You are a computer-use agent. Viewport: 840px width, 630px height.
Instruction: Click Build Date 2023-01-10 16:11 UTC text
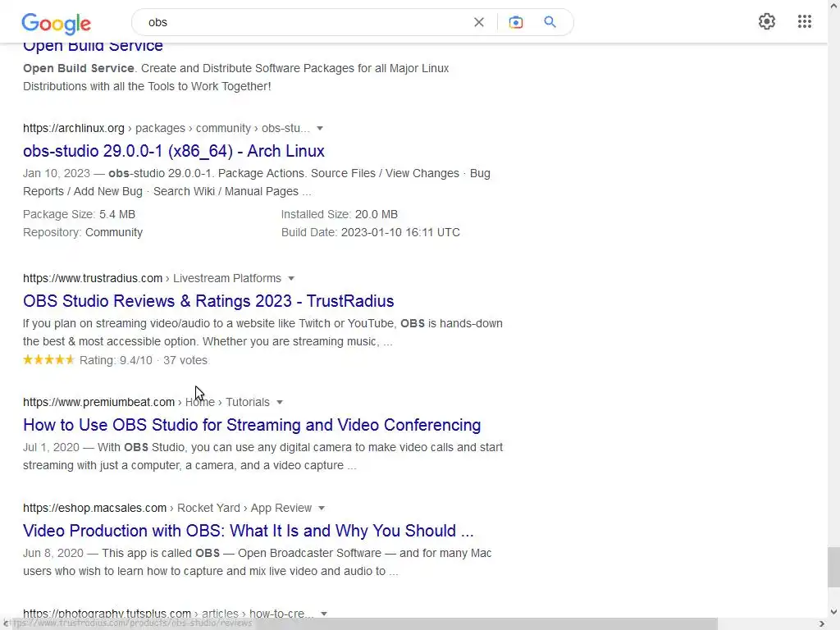pos(371,232)
